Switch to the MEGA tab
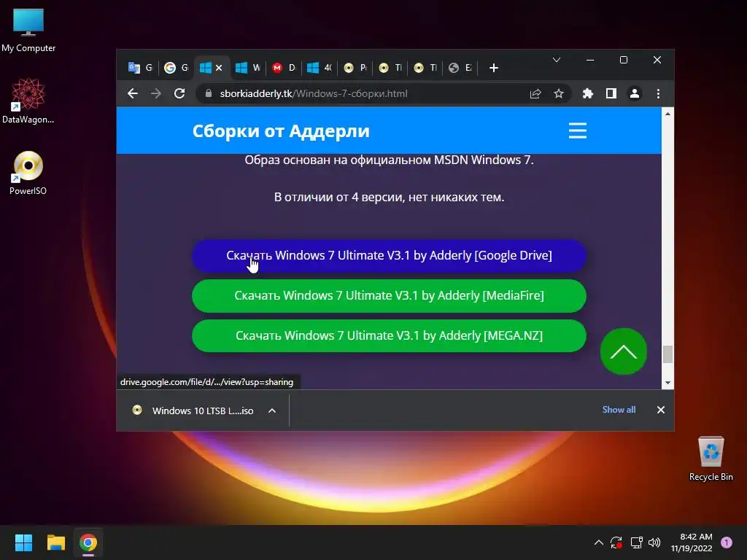 coord(284,68)
